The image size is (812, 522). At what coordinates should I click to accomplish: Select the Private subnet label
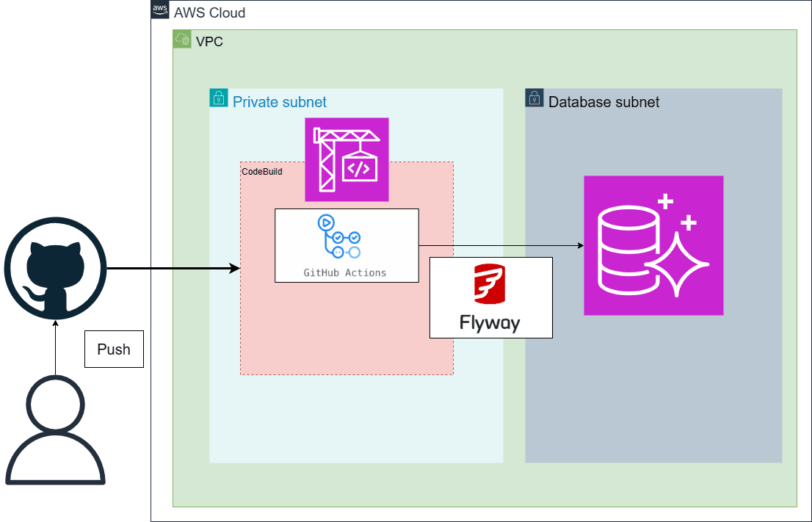280,102
